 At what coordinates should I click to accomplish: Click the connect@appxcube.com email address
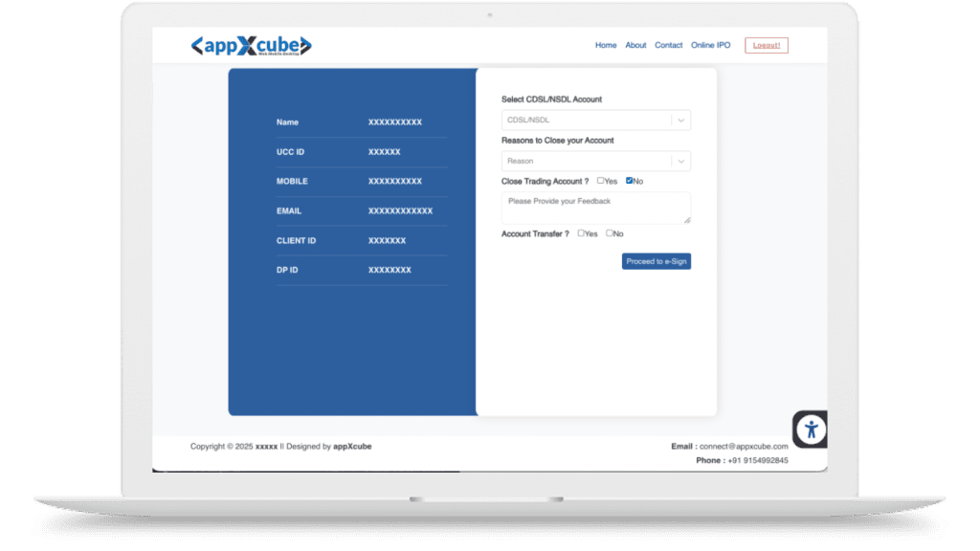pos(744,447)
